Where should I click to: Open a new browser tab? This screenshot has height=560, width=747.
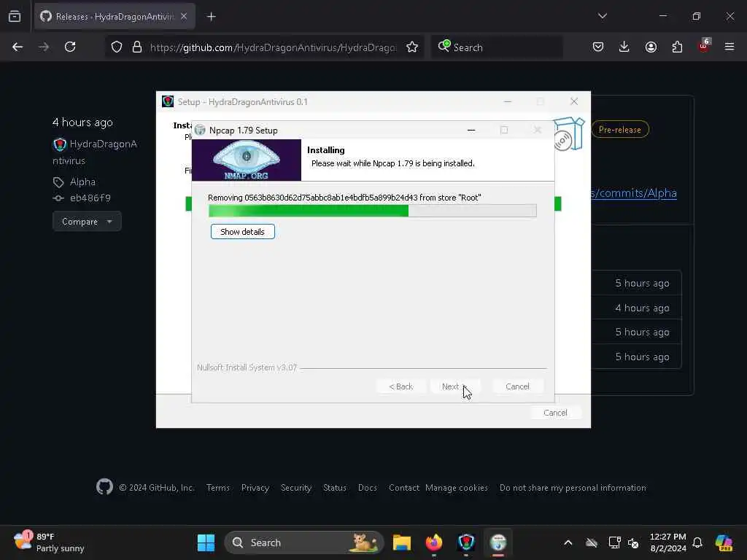pyautogui.click(x=212, y=17)
